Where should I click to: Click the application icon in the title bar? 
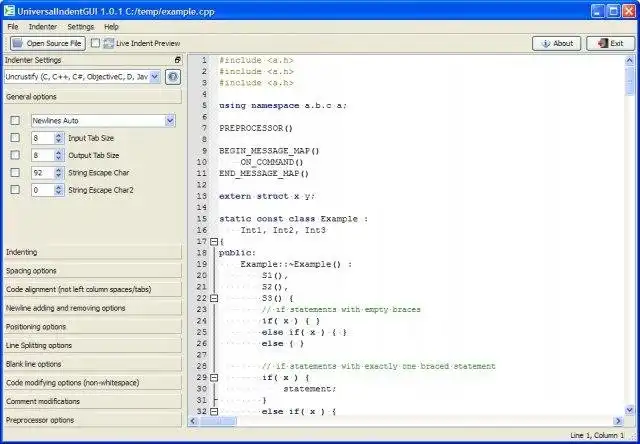tap(12, 10)
